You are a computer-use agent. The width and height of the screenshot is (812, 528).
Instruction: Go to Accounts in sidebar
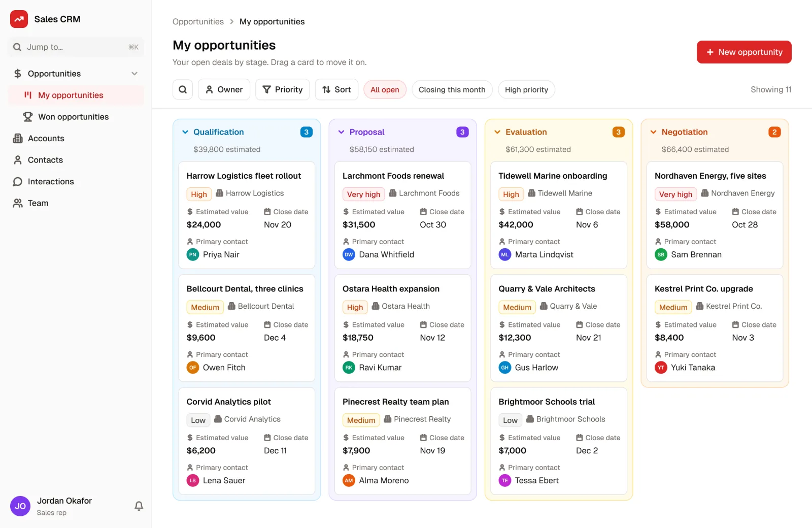click(76, 138)
